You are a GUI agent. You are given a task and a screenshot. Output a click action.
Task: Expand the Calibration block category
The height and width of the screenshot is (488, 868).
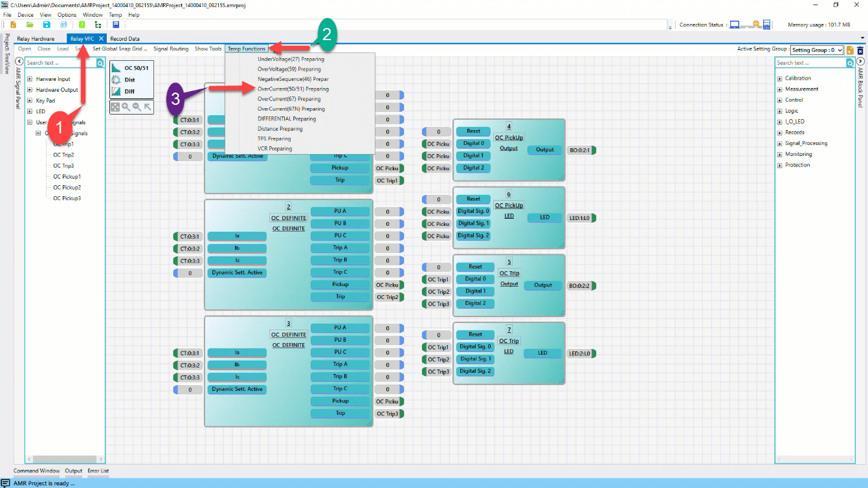tap(779, 78)
